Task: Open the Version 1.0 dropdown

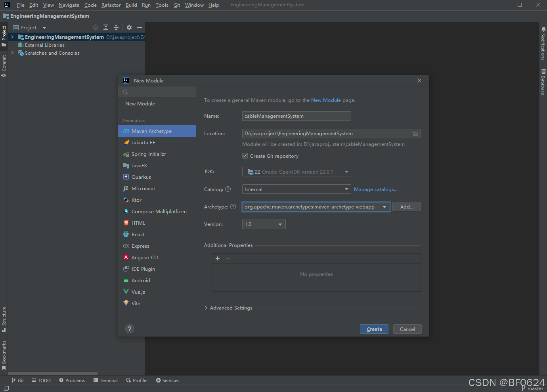Action: pos(264,224)
